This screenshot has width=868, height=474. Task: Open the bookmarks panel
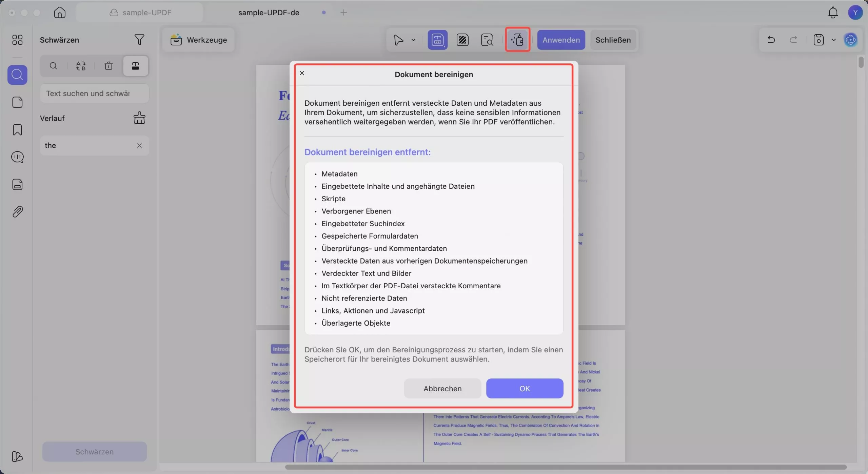pos(17,129)
